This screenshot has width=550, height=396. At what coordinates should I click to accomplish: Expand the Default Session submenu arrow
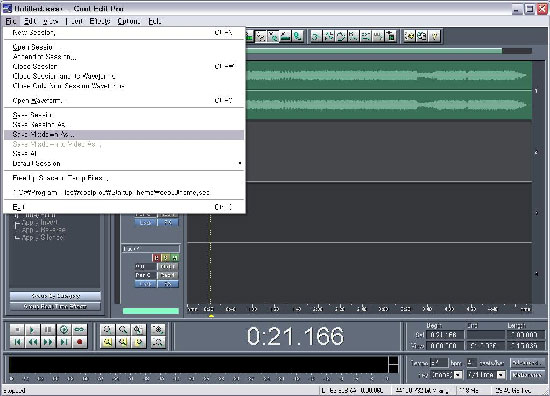[240, 163]
